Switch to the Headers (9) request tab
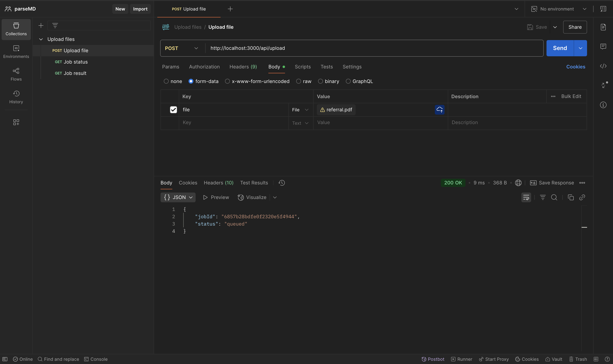 (243, 67)
